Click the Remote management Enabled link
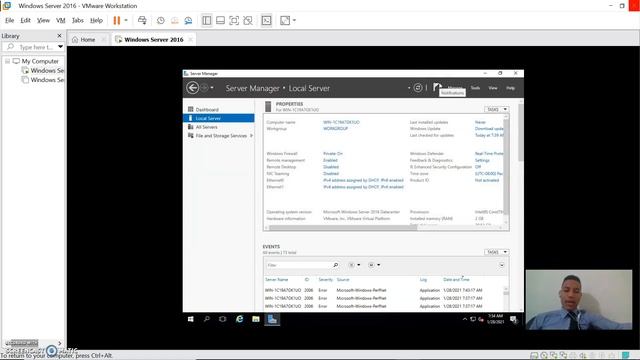The image size is (640, 360). (x=330, y=160)
